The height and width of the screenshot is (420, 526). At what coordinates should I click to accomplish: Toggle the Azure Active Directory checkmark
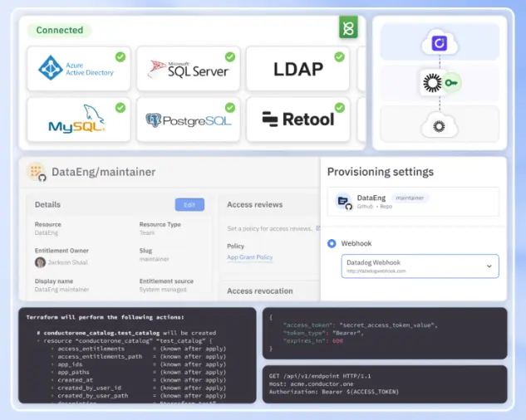click(x=120, y=57)
